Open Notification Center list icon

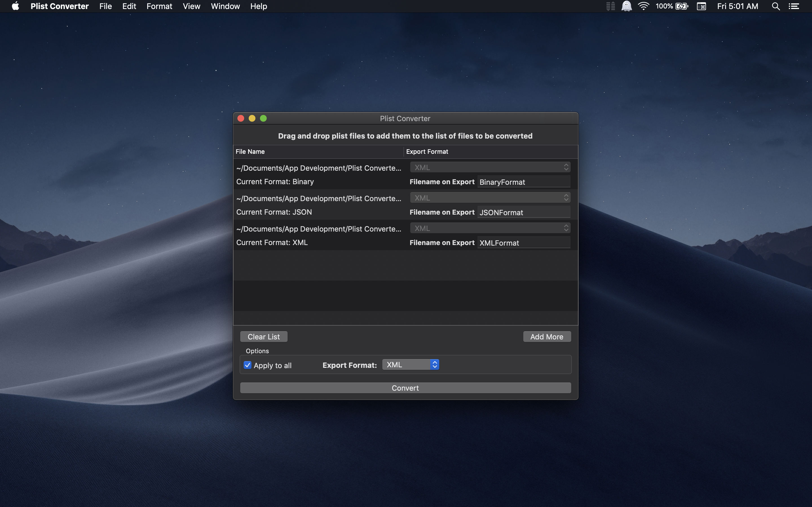[x=795, y=6]
